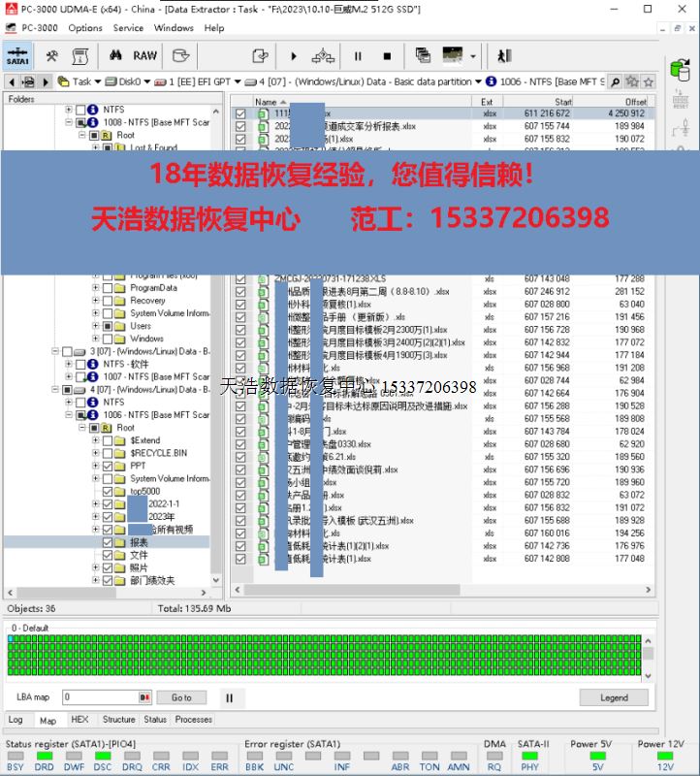Click the exit running-man toolbar icon

503,55
